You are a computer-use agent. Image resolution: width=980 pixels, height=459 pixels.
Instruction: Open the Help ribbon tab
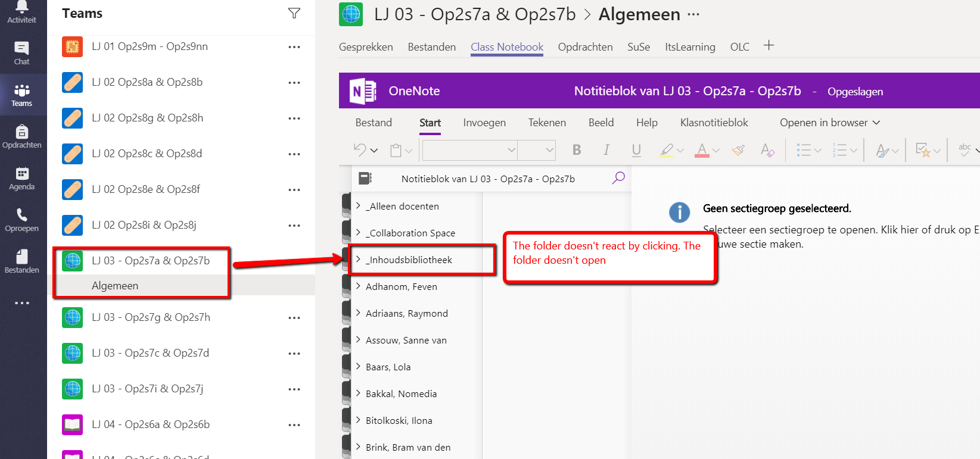point(647,123)
